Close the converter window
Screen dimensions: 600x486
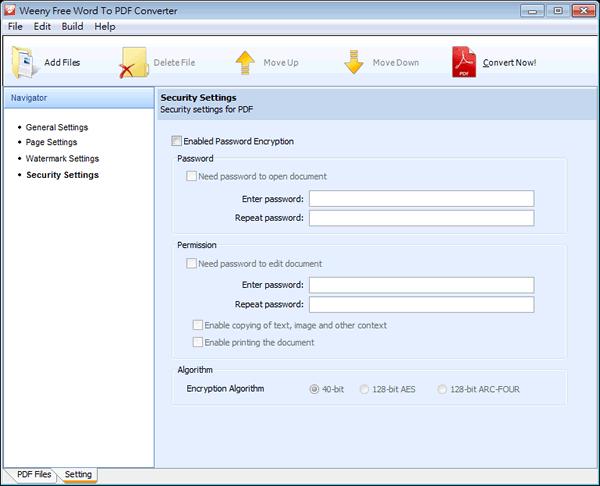tap(584, 11)
